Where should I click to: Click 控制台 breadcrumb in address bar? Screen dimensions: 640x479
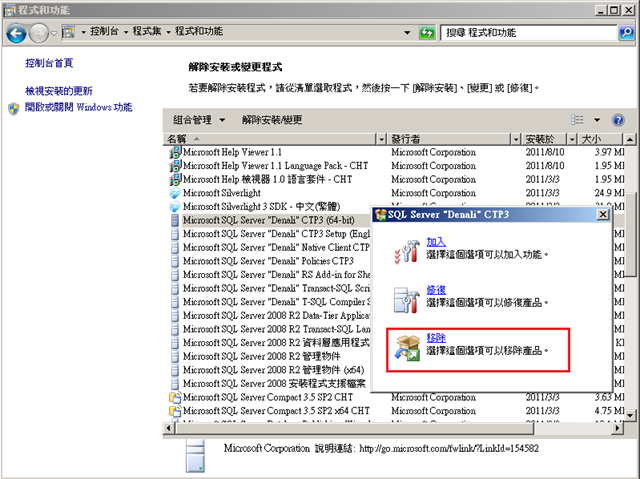click(104, 31)
